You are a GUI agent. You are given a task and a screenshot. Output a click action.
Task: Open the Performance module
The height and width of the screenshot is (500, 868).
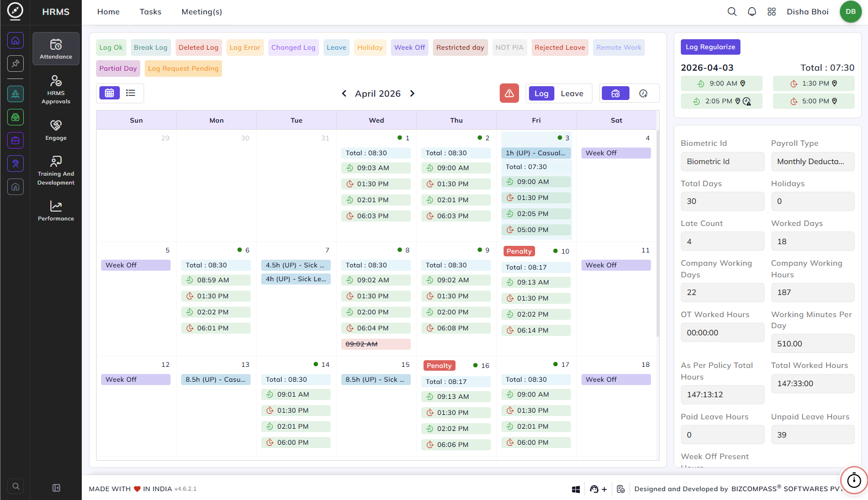point(56,210)
